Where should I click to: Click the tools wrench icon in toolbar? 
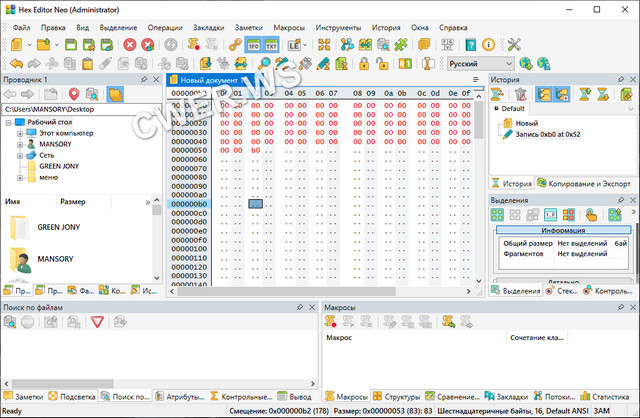pos(515,45)
